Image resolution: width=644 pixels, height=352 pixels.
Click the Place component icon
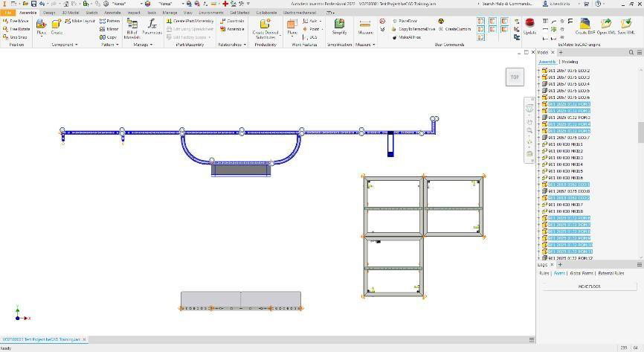(41, 27)
